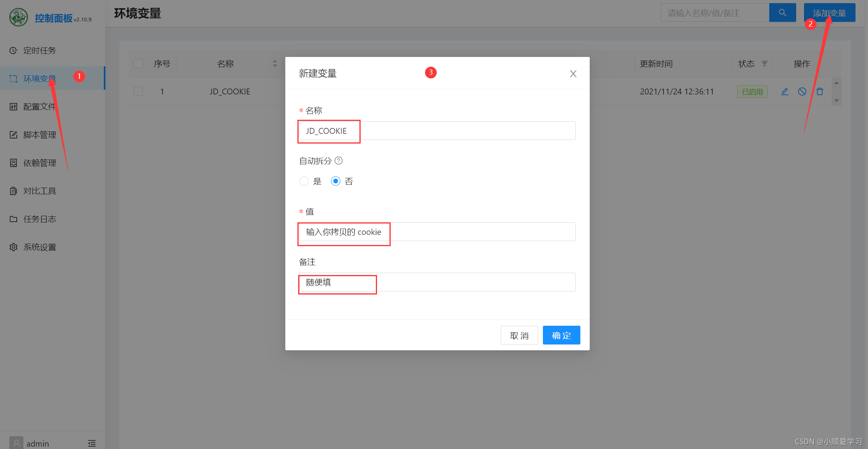Click the 2021/11/24 12:36:11 timestamp

point(677,92)
